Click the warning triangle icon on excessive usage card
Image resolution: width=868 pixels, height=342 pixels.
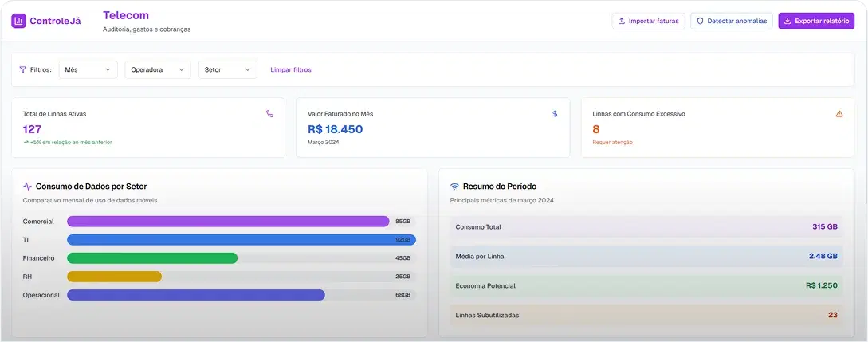pos(839,114)
